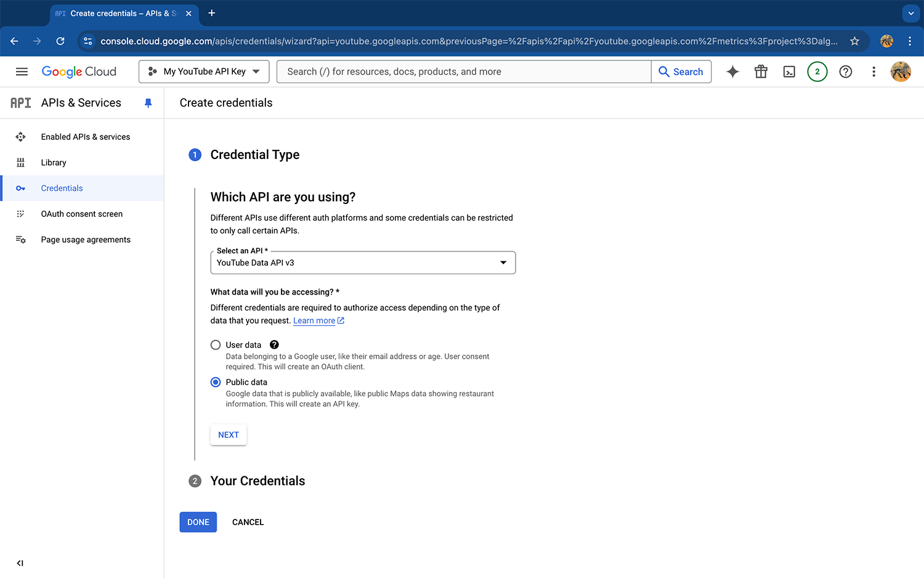Open OAuth consent screen menu item
The height and width of the screenshot is (578, 924).
(x=82, y=214)
